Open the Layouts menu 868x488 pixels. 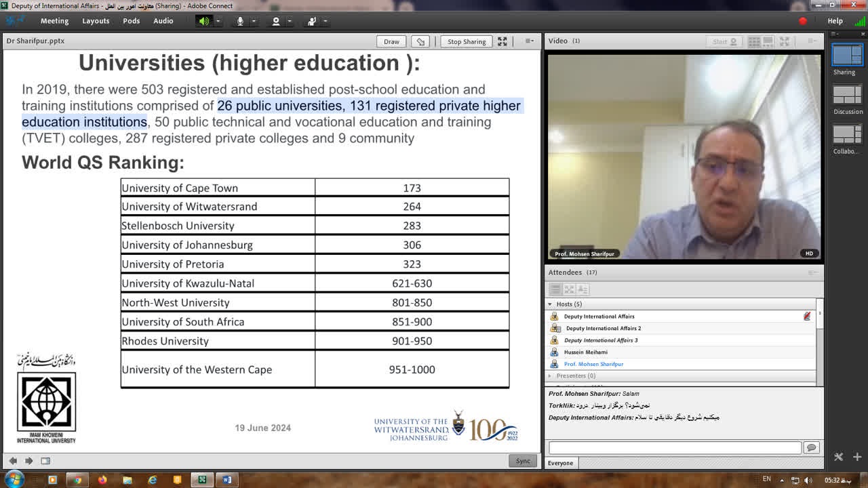click(96, 21)
